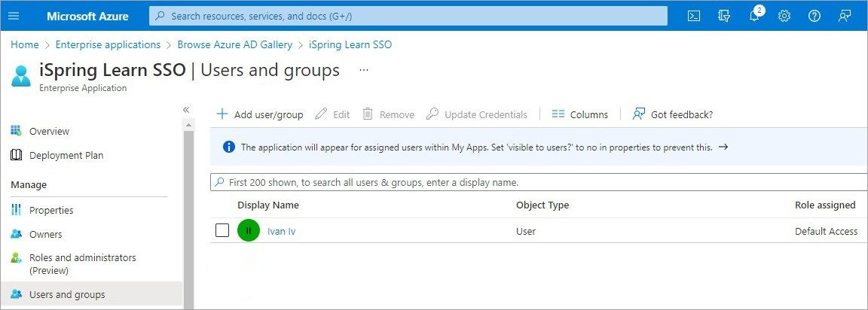This screenshot has height=310, width=868.
Task: Click the Got feedback person icon
Action: (x=639, y=114)
